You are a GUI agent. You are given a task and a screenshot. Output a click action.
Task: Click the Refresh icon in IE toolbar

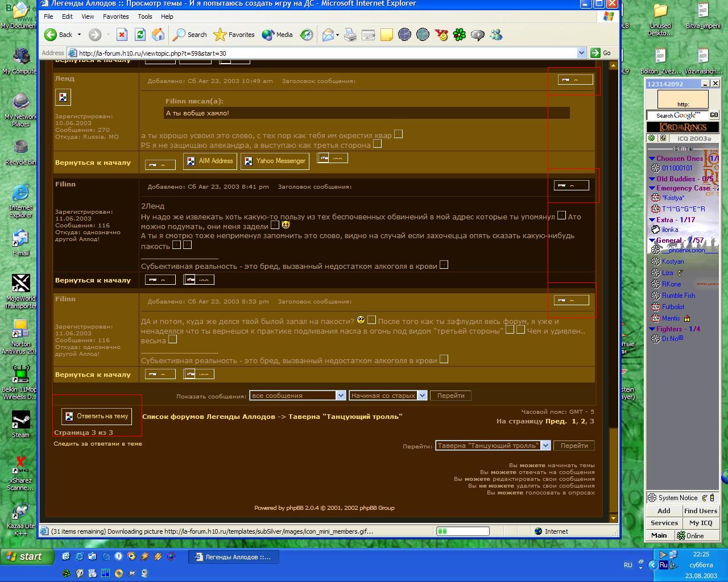coord(140,35)
